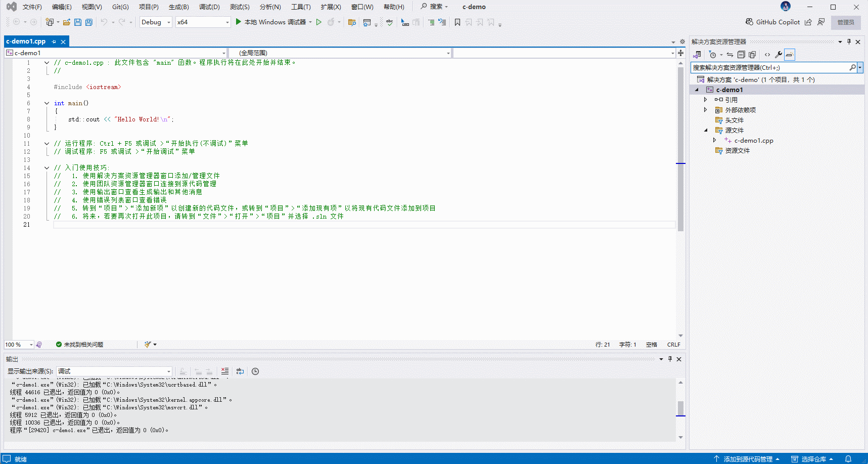Click the editor vertical scrollbar thumb
This screenshot has width=868, height=464.
(x=680, y=147)
